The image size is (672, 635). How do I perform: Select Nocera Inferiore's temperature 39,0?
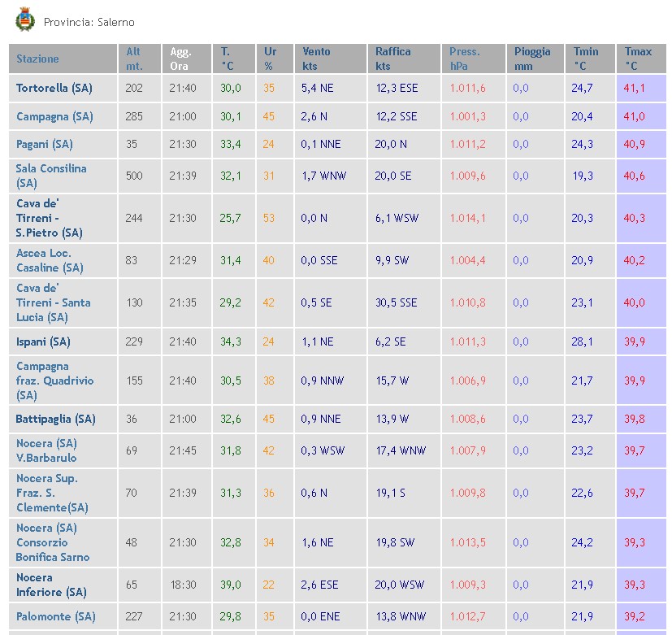(231, 585)
